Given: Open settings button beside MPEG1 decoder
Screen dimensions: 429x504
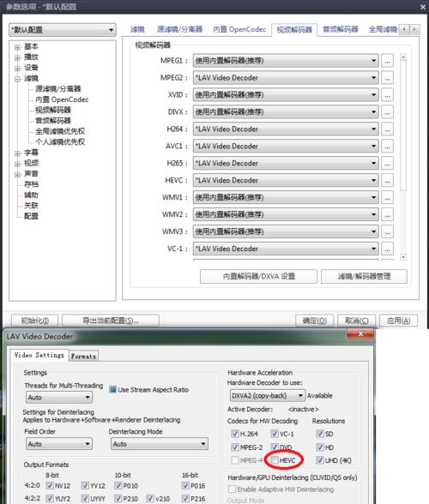Looking at the screenshot, I should click(x=387, y=61).
